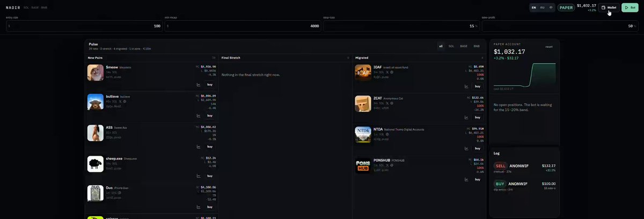Click the Migrated column header
Viewport: 644px width, 219px height.
362,57
